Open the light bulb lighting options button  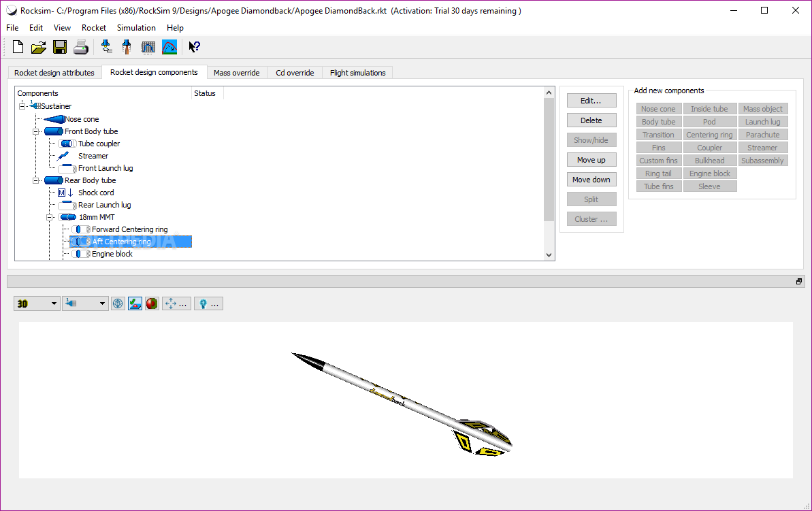click(x=209, y=304)
